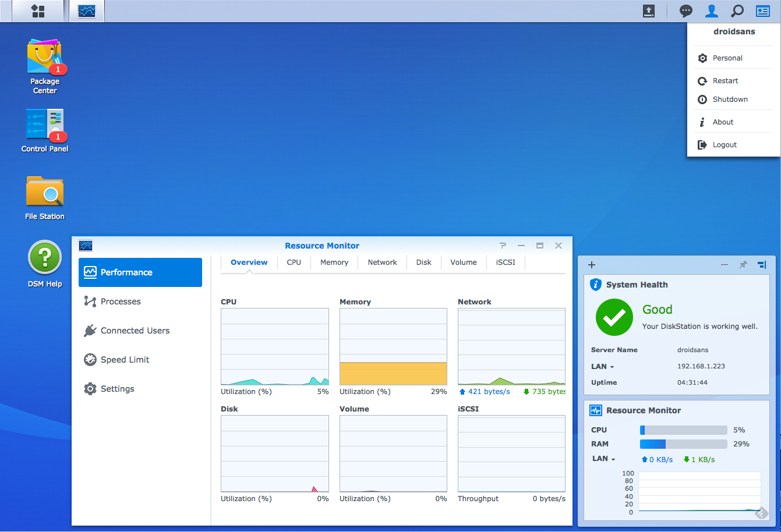Click the Network traffic chart in Overview
Screen dimensions: 781x532
click(x=511, y=347)
